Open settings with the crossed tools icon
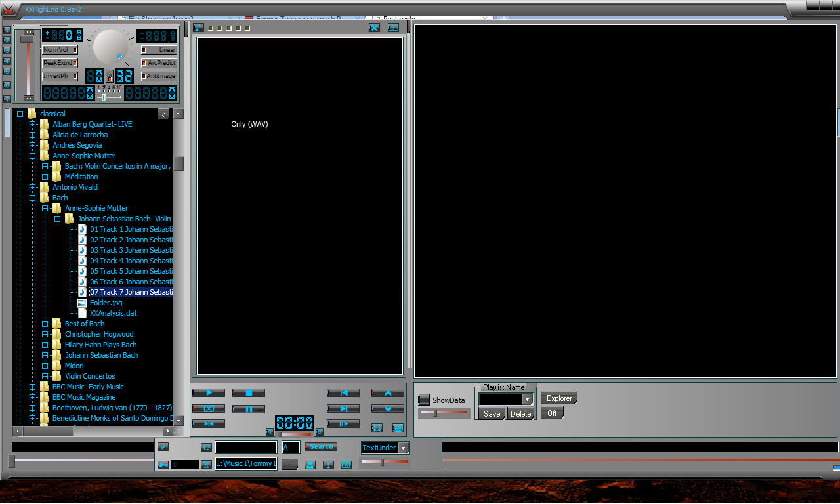The image size is (840, 504). pyautogui.click(x=374, y=28)
